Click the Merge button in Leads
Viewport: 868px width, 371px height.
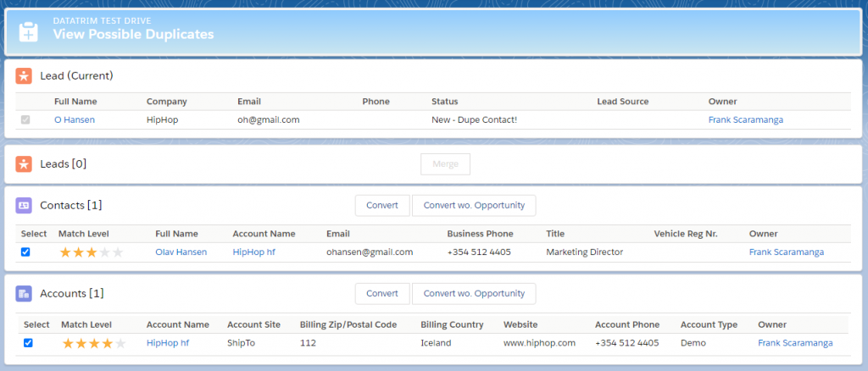pos(446,164)
